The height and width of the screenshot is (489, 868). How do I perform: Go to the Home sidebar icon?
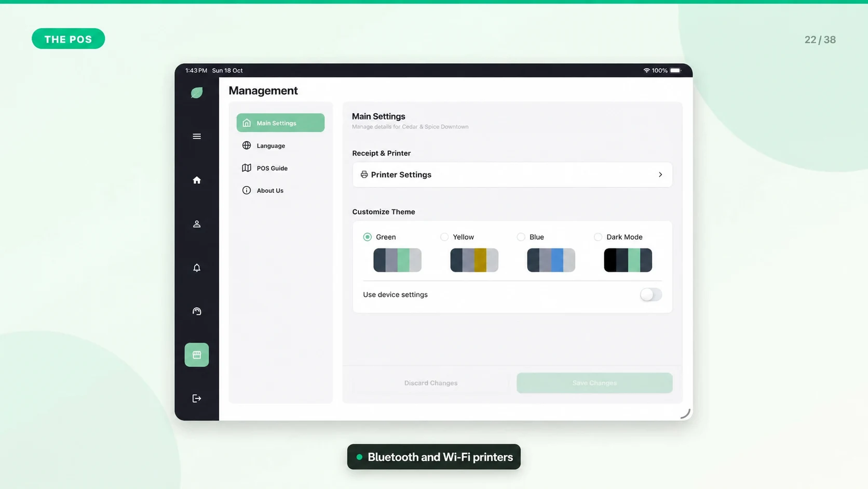point(197,180)
